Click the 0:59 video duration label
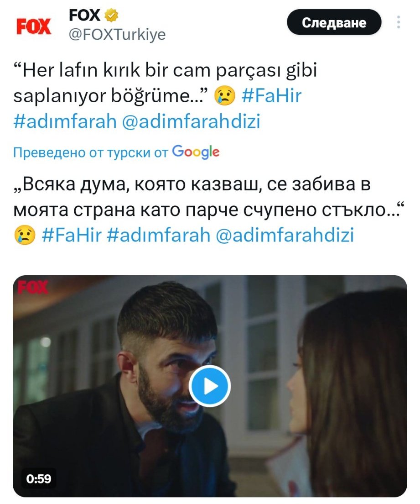The height and width of the screenshot is (504, 420). 38,478
